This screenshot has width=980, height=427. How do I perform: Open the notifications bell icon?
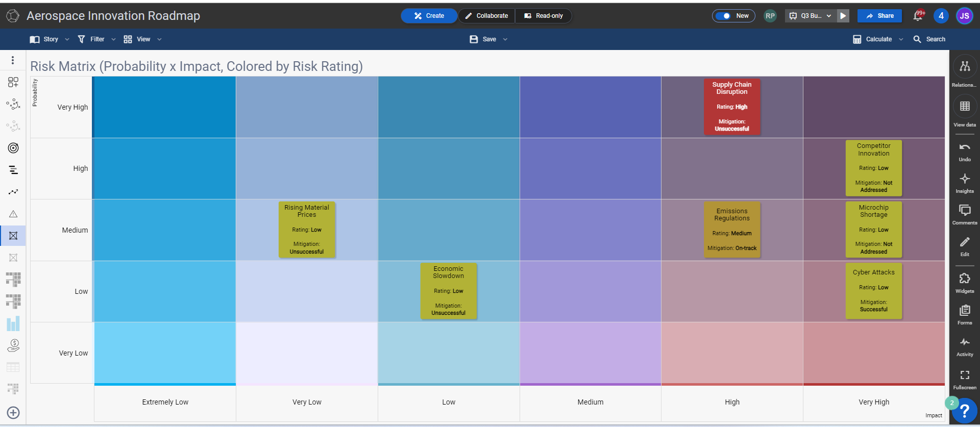[918, 16]
